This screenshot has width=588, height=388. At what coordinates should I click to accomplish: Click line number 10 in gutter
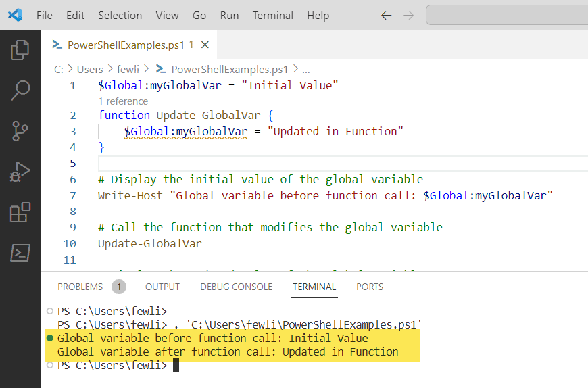click(x=70, y=243)
